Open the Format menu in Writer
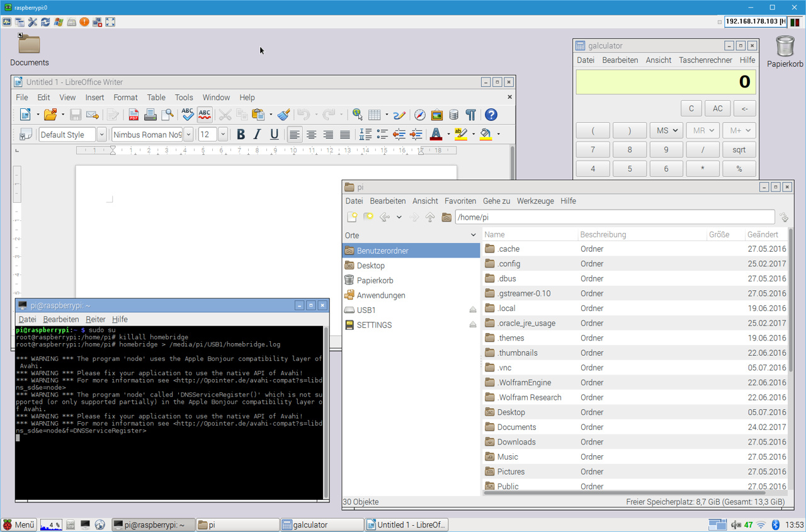806x532 pixels. click(x=125, y=97)
